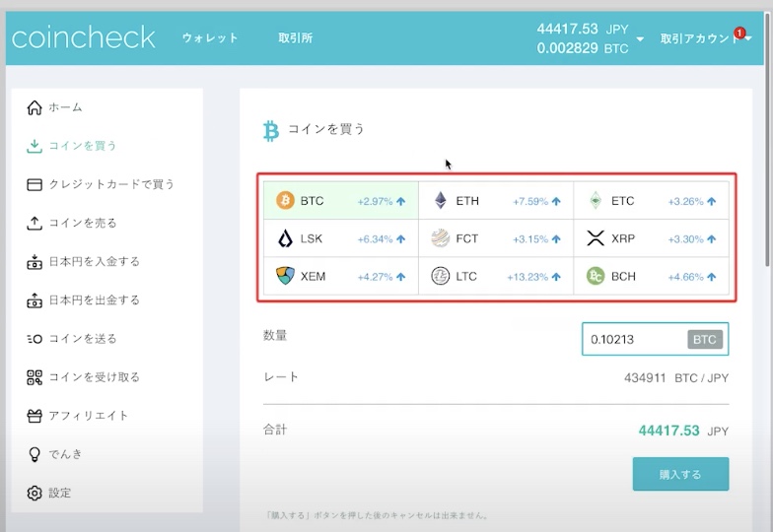Click the light bulb でんき icon
The width and height of the screenshot is (773, 532).
point(35,454)
